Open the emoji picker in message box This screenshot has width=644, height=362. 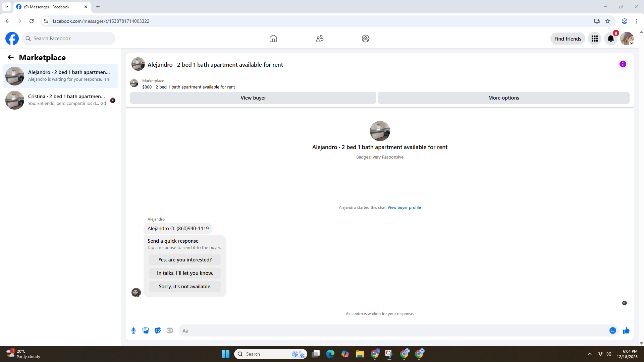pyautogui.click(x=613, y=330)
